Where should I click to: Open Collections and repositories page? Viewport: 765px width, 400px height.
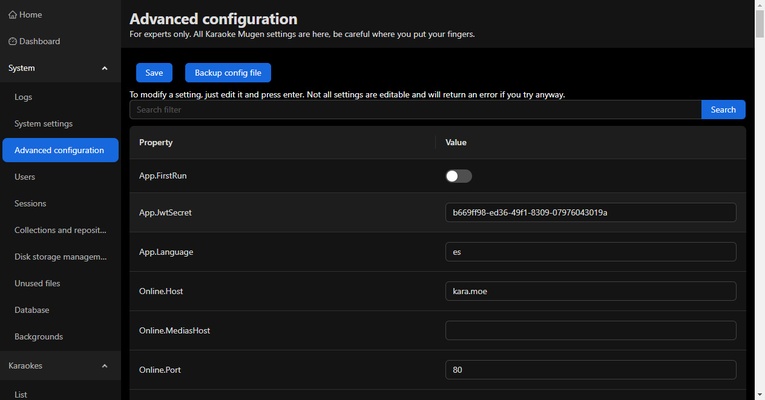(x=60, y=230)
